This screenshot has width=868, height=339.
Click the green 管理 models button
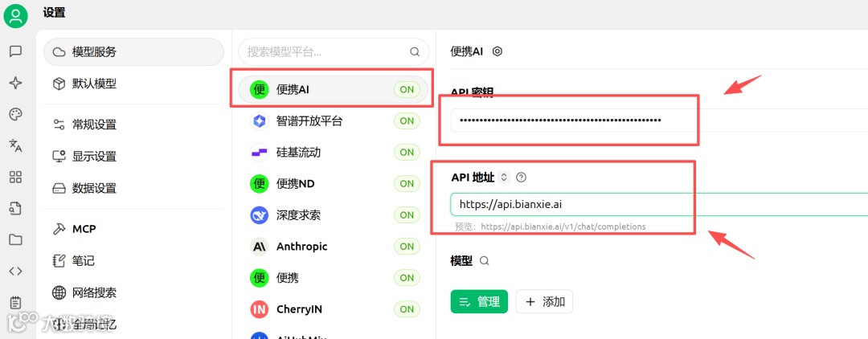click(x=479, y=301)
